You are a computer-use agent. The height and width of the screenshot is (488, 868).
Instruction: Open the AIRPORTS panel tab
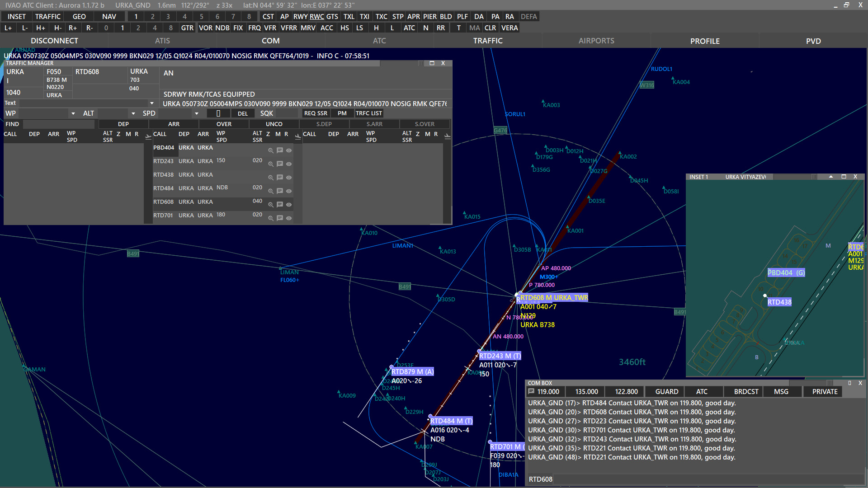(x=595, y=40)
